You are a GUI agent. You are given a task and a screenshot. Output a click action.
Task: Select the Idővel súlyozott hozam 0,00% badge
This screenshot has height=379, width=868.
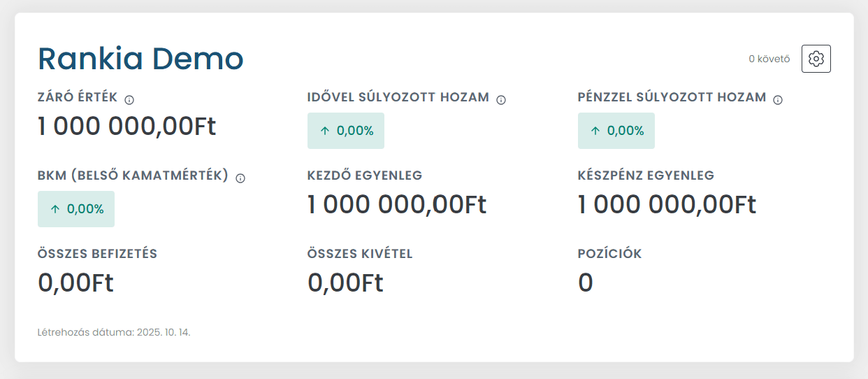[346, 131]
